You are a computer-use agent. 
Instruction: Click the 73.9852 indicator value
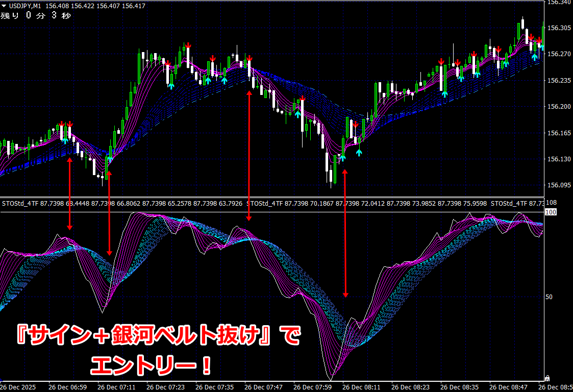point(424,203)
